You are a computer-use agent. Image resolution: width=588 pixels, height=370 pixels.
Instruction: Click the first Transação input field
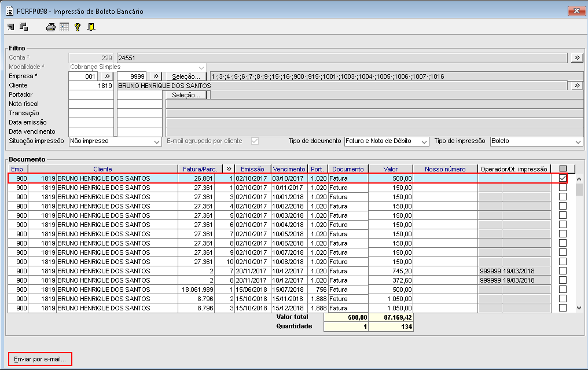(x=91, y=113)
